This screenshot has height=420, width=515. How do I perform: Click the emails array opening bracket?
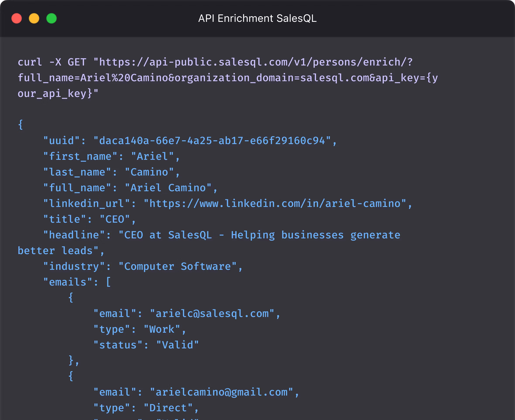pos(108,282)
